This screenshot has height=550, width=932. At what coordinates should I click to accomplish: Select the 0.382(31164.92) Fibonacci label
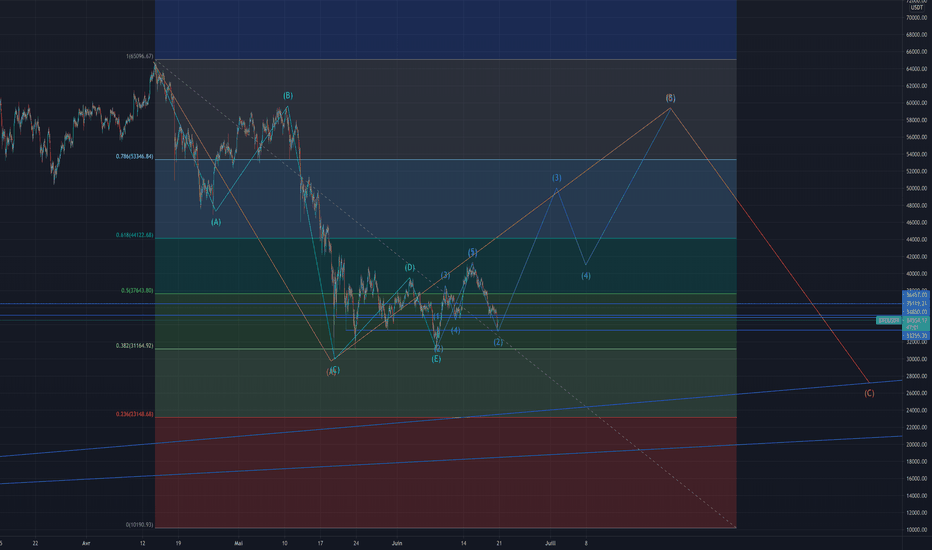pos(134,345)
